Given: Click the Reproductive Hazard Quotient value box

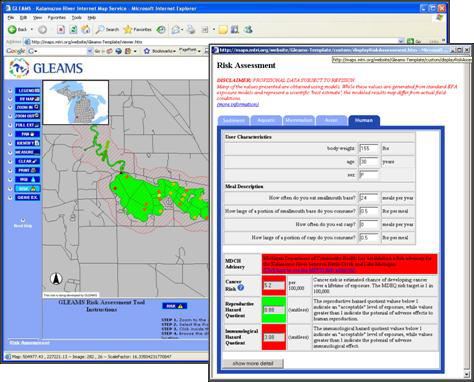Looking at the screenshot, I should tap(274, 310).
